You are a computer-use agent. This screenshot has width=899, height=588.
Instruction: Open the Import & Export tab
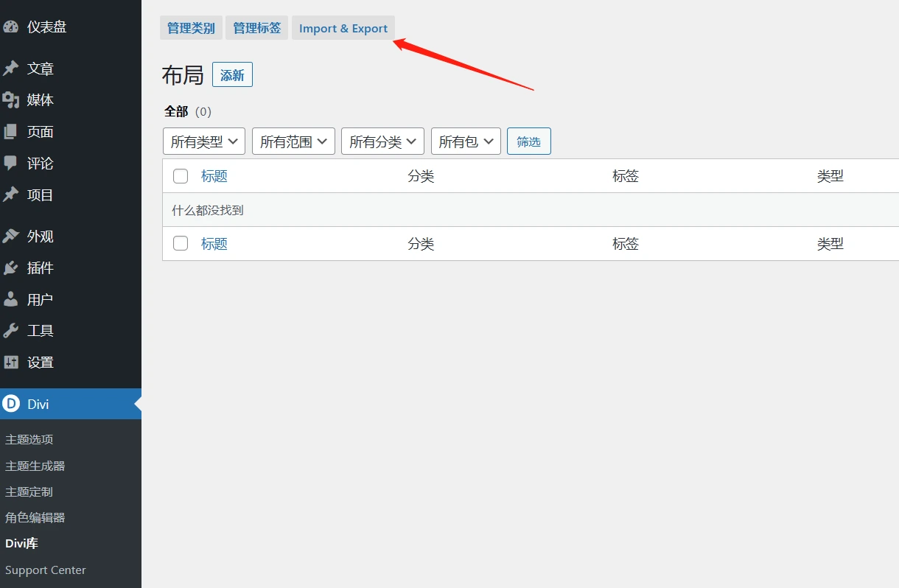[343, 28]
